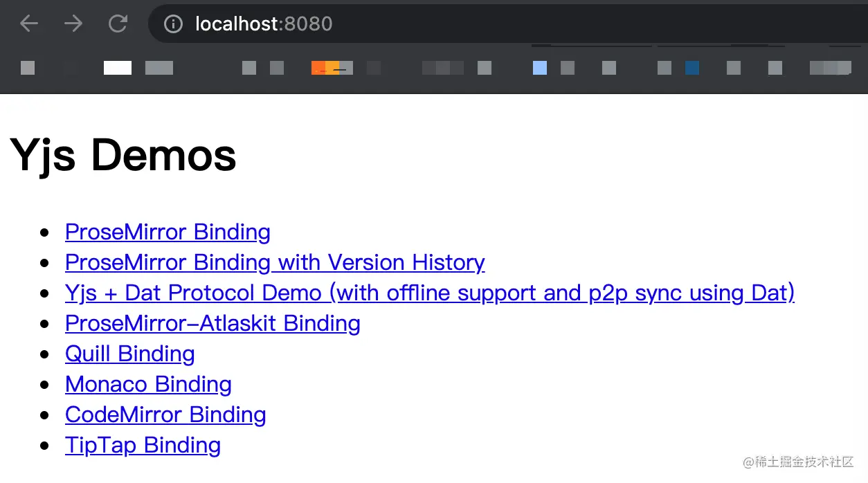
Task: Open the ProseMirror Binding demo
Action: [168, 232]
